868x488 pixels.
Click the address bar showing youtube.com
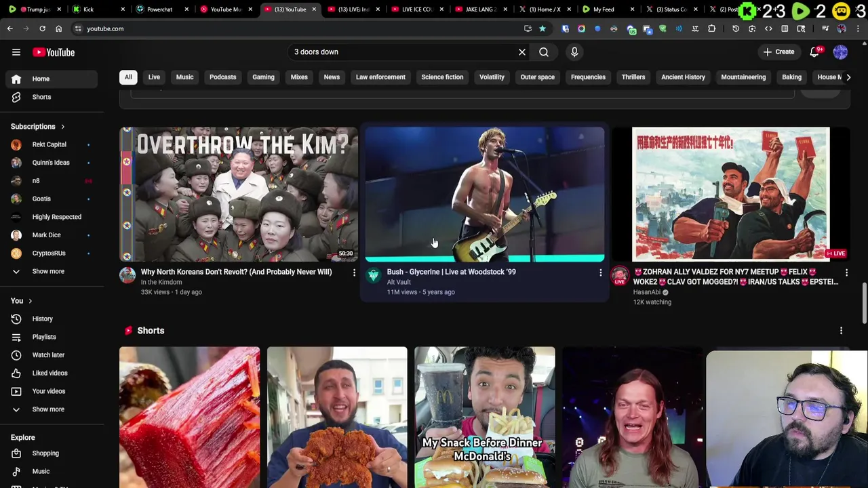tap(298, 28)
